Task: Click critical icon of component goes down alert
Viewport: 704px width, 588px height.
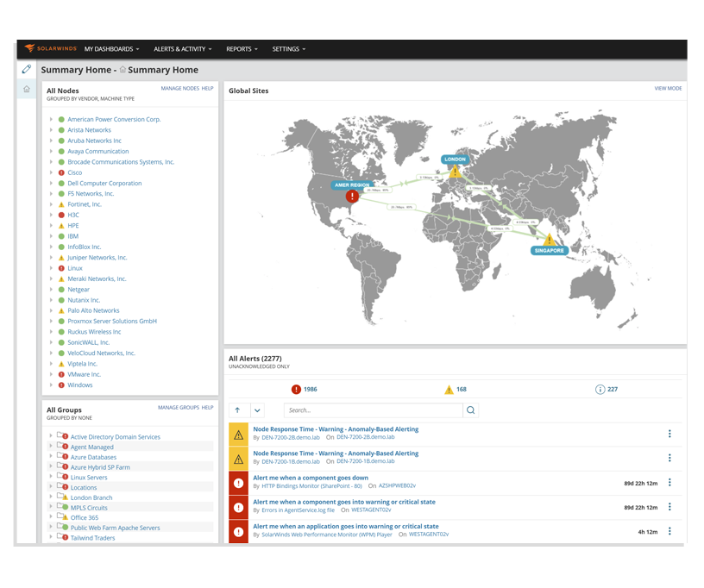Action: [x=238, y=483]
